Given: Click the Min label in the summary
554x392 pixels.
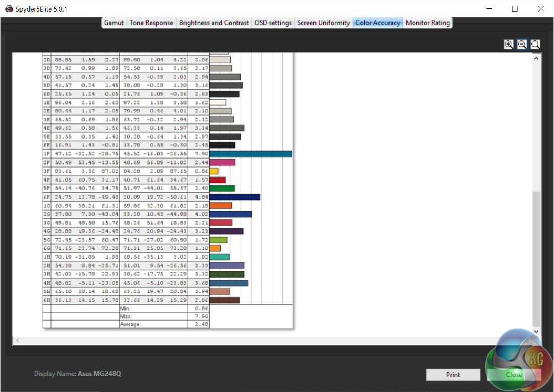Looking at the screenshot, I should click(x=125, y=309).
